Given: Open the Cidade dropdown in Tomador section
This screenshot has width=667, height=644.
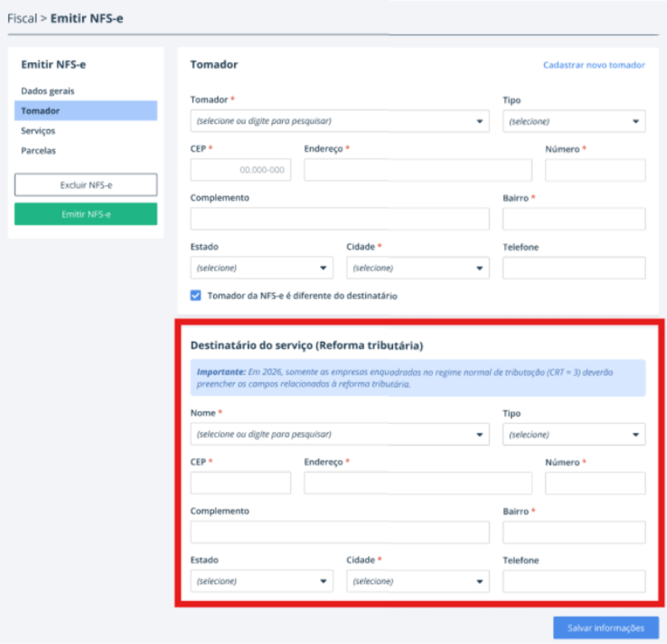Looking at the screenshot, I should point(418,268).
